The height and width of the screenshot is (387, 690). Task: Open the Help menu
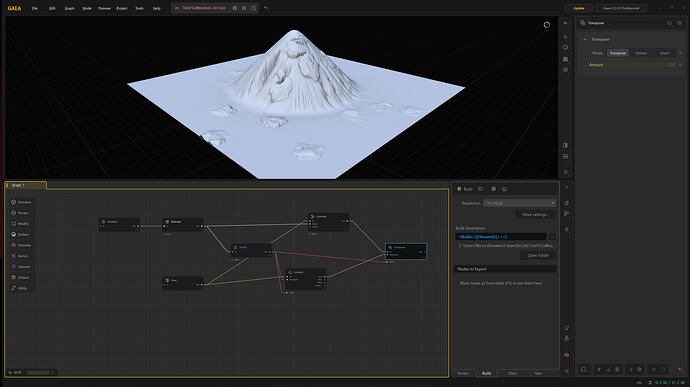[156, 8]
